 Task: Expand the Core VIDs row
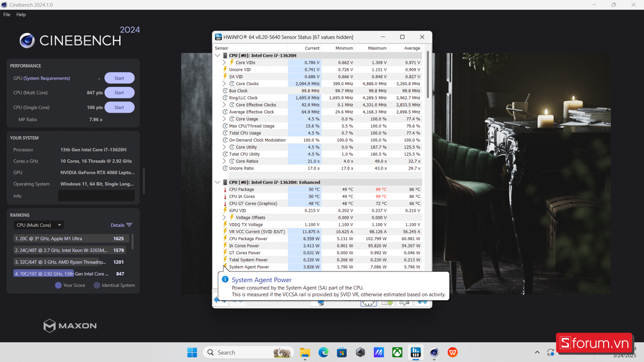coord(224,63)
